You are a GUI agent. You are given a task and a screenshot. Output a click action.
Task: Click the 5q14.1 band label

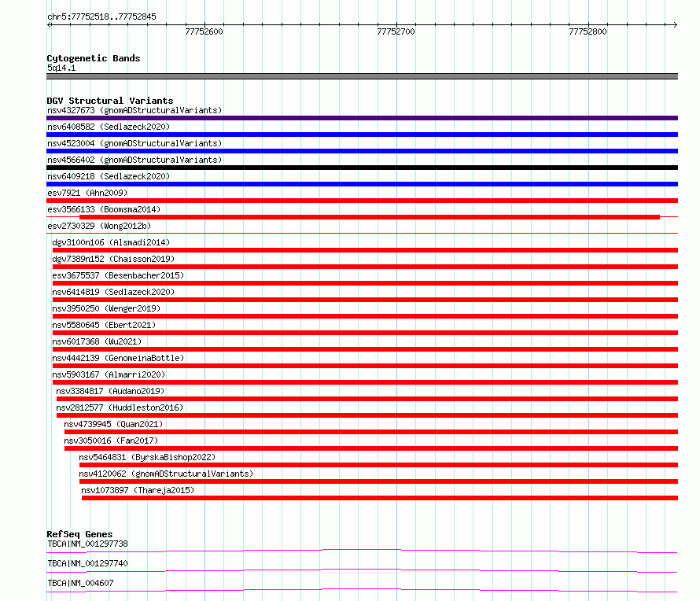[x=61, y=68]
